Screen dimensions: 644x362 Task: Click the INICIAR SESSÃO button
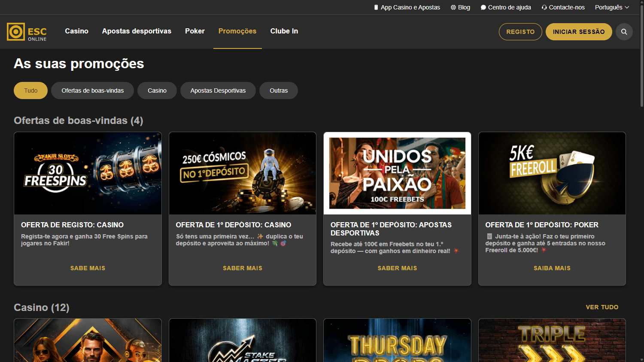click(x=579, y=32)
